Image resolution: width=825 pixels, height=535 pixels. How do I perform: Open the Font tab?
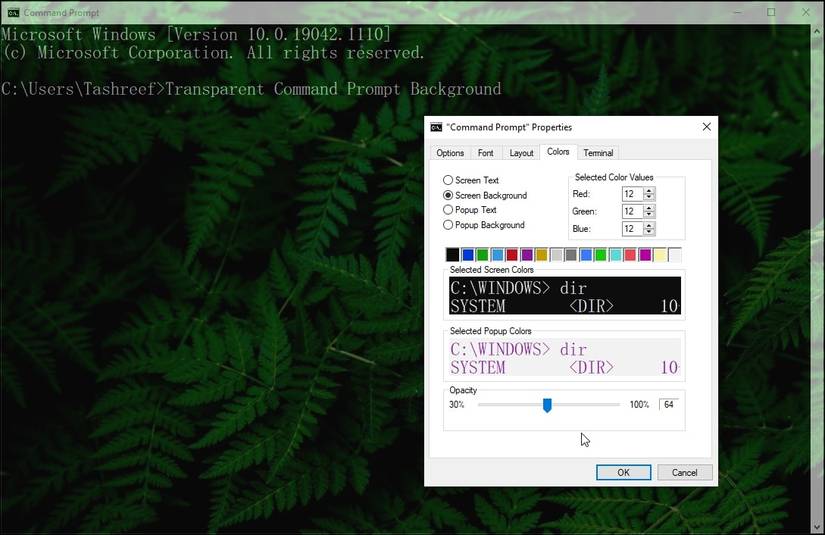pyautogui.click(x=485, y=153)
